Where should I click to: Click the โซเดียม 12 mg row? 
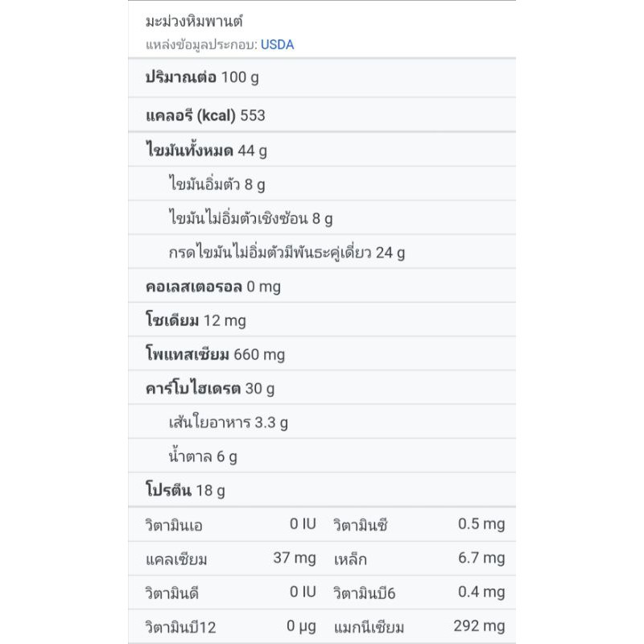coord(196,321)
